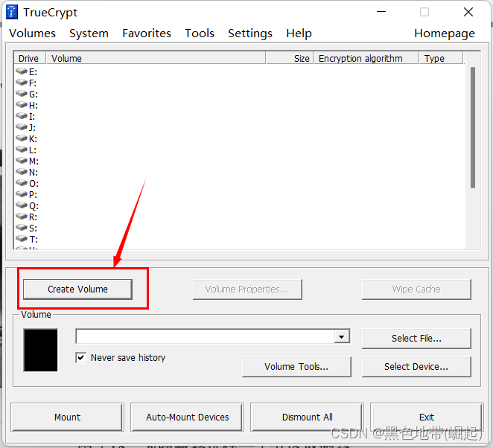493x448 pixels.
Task: Click the Volume Properties button
Action: coord(247,289)
